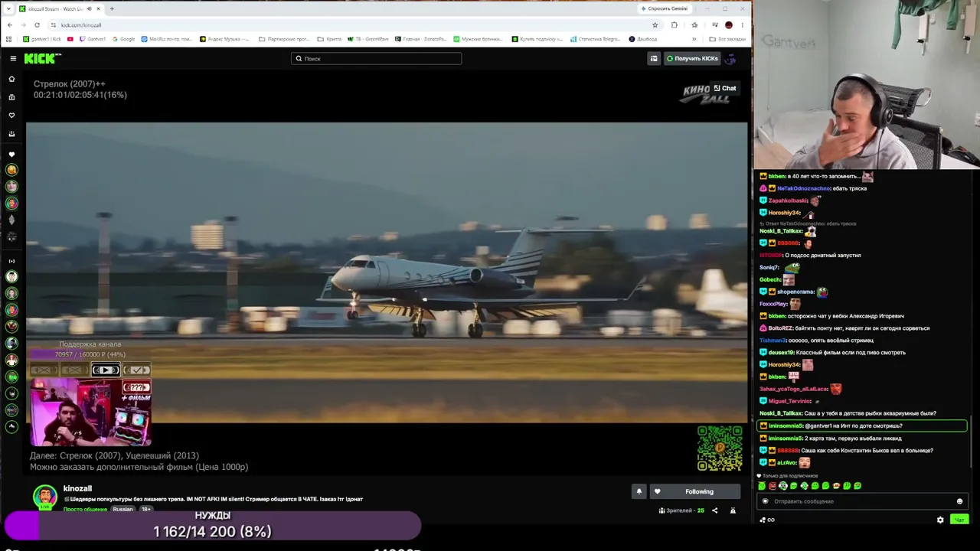This screenshot has width=980, height=551.
Task: Click the QR code on the stream
Action: 720,448
